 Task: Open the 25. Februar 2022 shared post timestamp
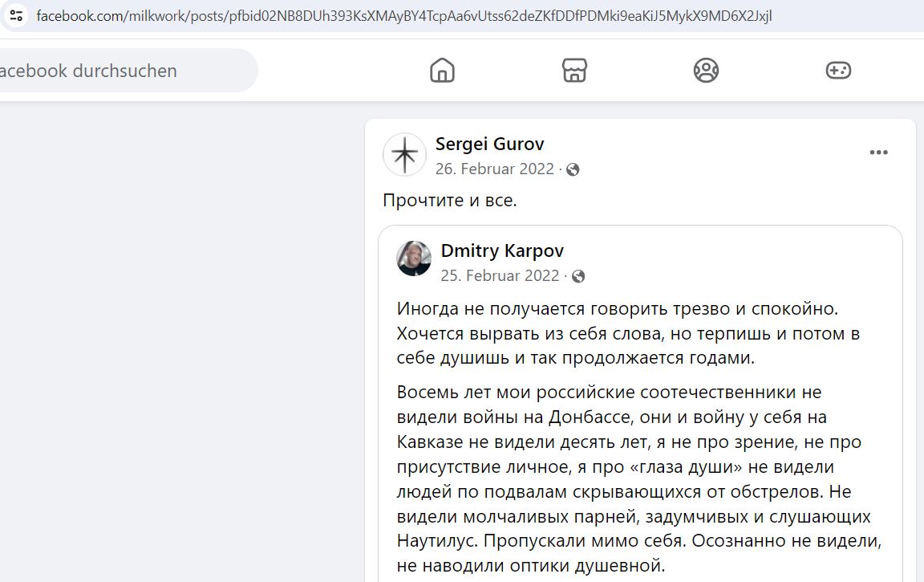click(500, 276)
